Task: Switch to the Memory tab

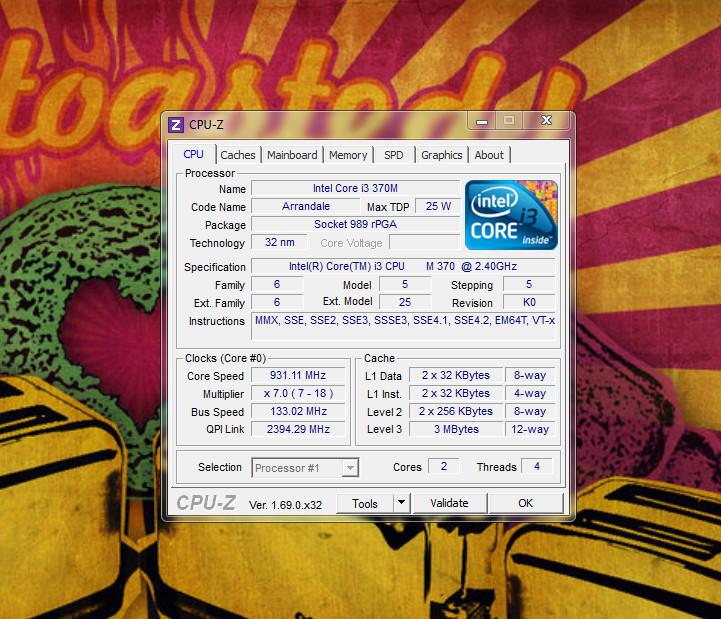Action: 348,155
